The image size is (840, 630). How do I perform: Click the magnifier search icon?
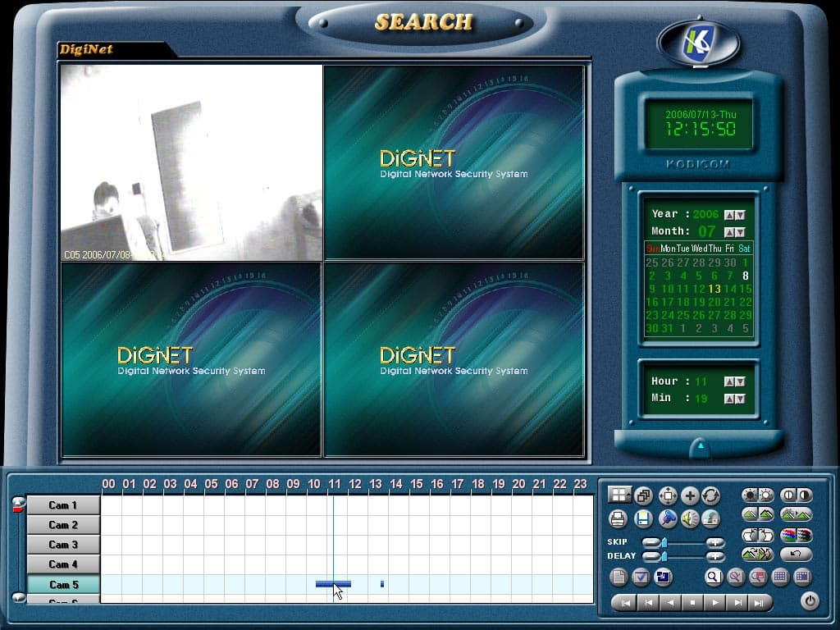713,577
